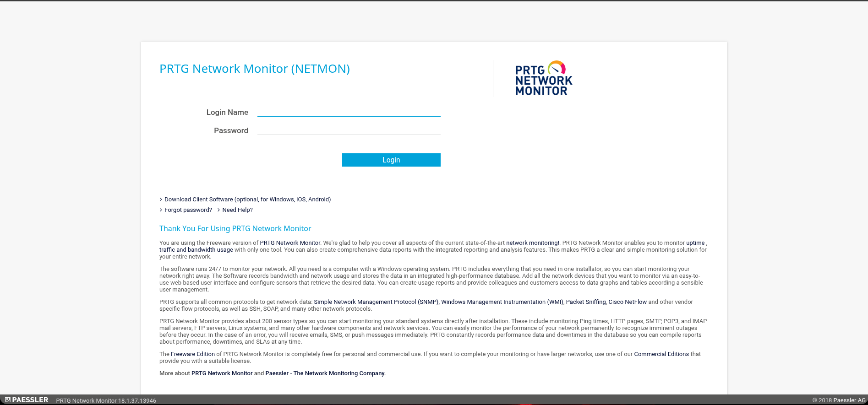This screenshot has height=405, width=868.
Task: Click 'Thank You For Using PRTG Network Monitor' heading
Action: [235, 228]
